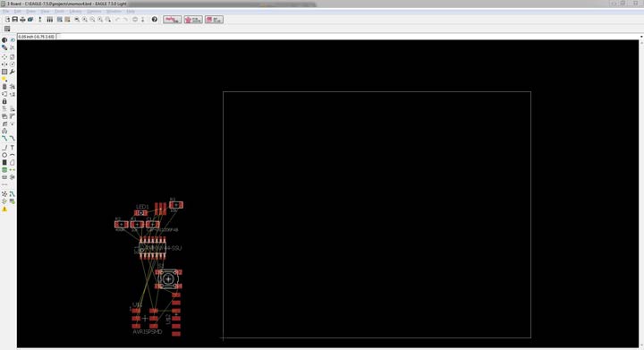This screenshot has height=350, width=644.
Task: Zoom to fit the board
Action: pos(77,20)
